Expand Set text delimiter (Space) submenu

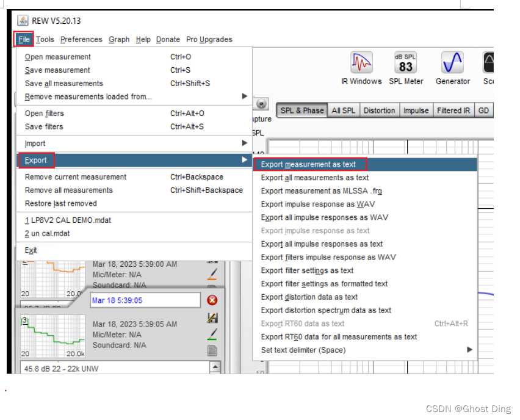[x=365, y=350]
